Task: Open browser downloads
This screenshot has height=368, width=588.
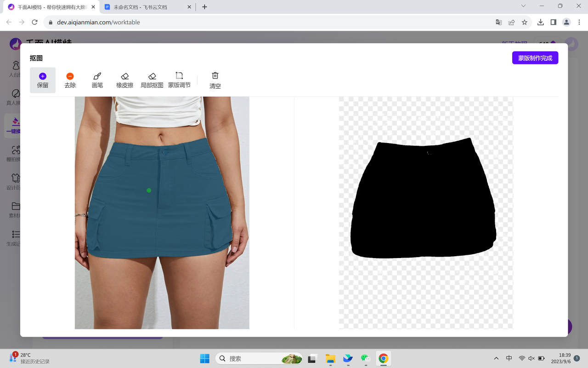Action: click(541, 22)
